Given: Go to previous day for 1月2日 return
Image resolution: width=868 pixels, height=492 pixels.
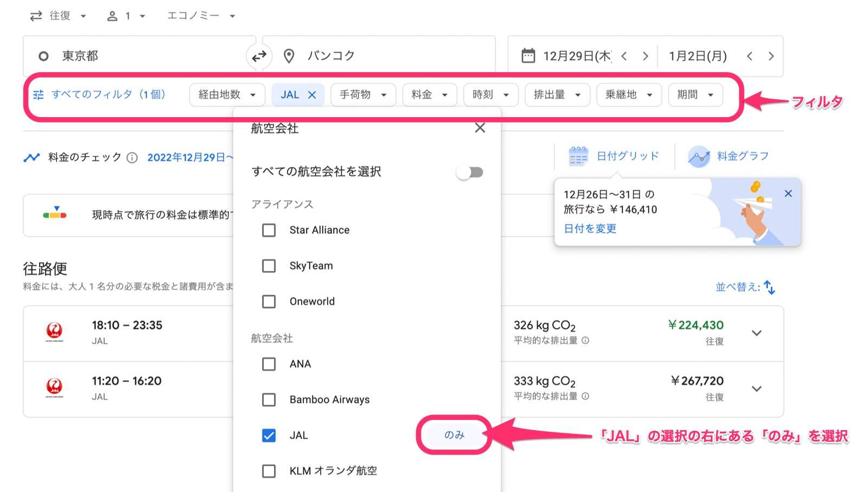Looking at the screenshot, I should pos(749,56).
